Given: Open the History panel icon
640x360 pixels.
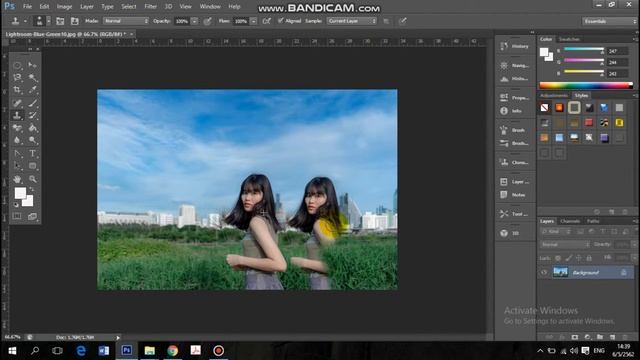Looking at the screenshot, I should (x=504, y=46).
